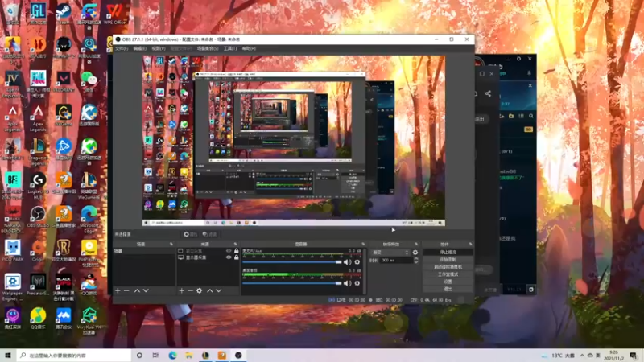The width and height of the screenshot is (644, 362).
Task: Open the Wallpaper Engine desktop shortcut
Action: pyautogui.click(x=13, y=286)
